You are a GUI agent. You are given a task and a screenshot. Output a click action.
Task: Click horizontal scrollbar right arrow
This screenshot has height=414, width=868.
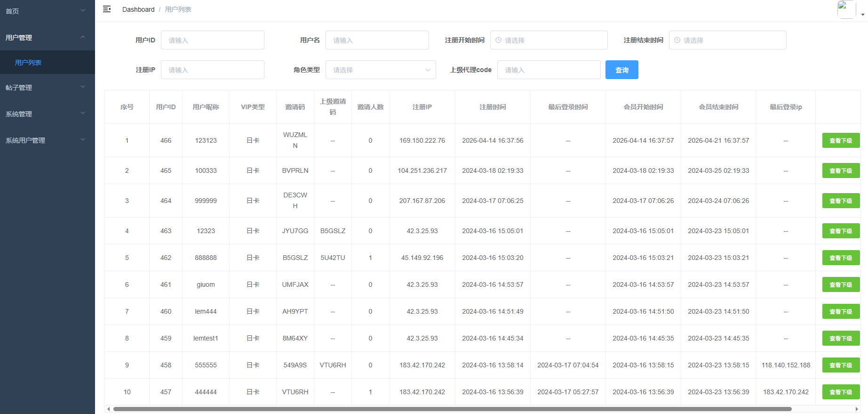coord(857,409)
